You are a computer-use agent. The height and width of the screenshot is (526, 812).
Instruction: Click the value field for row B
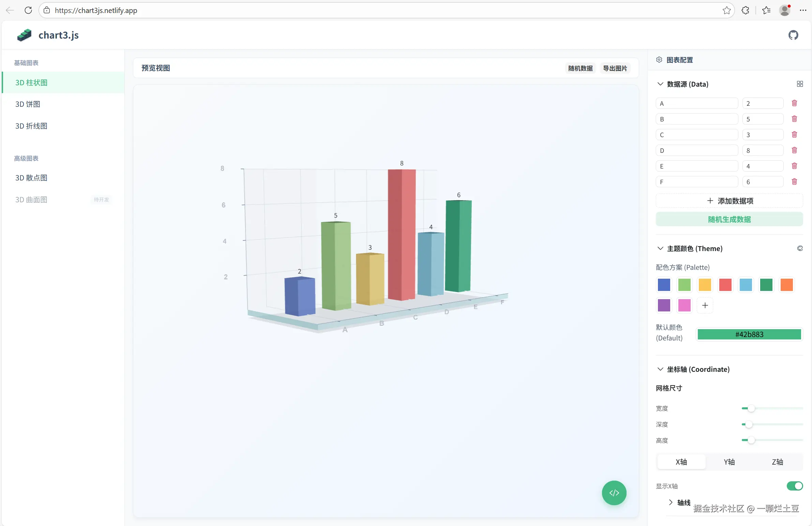[763, 119]
